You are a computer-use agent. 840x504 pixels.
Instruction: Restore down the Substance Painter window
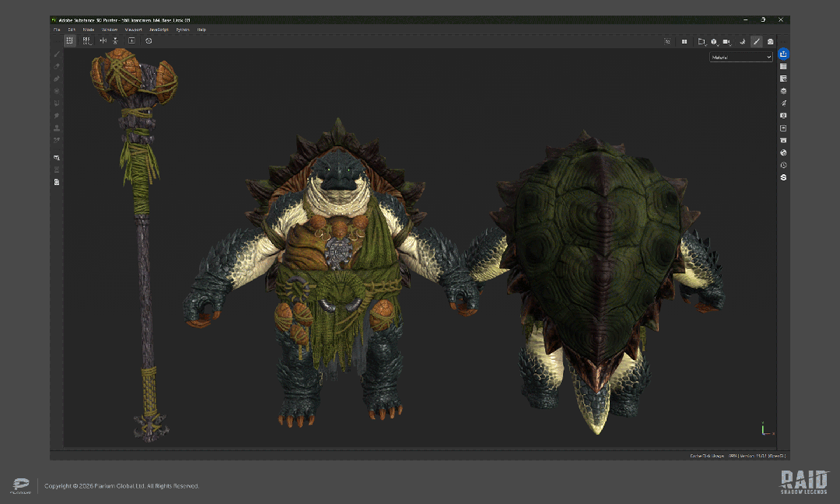[763, 19]
